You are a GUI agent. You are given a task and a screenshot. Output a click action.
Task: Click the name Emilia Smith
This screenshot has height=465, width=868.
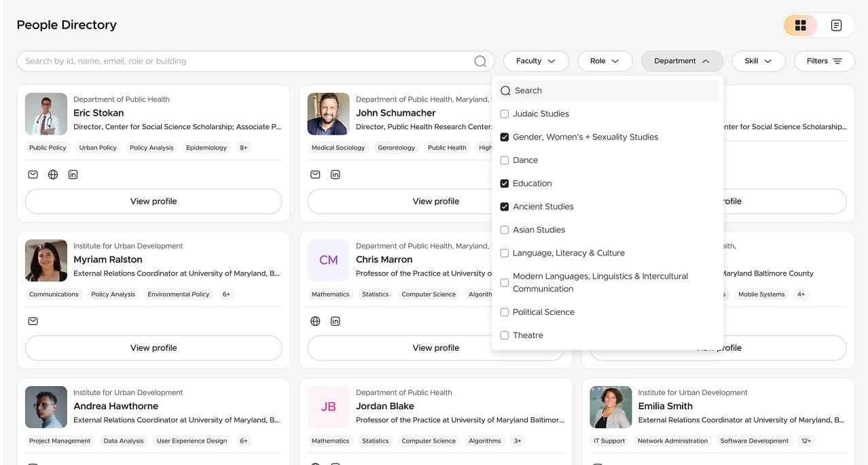click(666, 407)
